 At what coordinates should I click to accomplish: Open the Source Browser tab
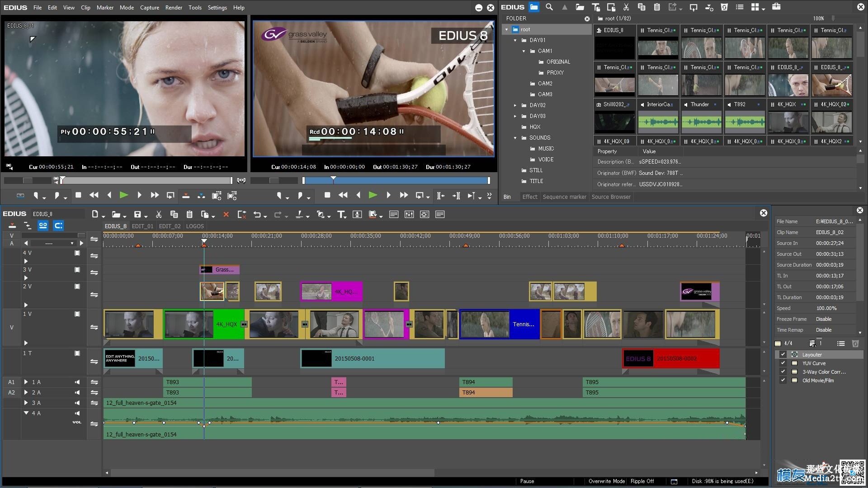[611, 197]
